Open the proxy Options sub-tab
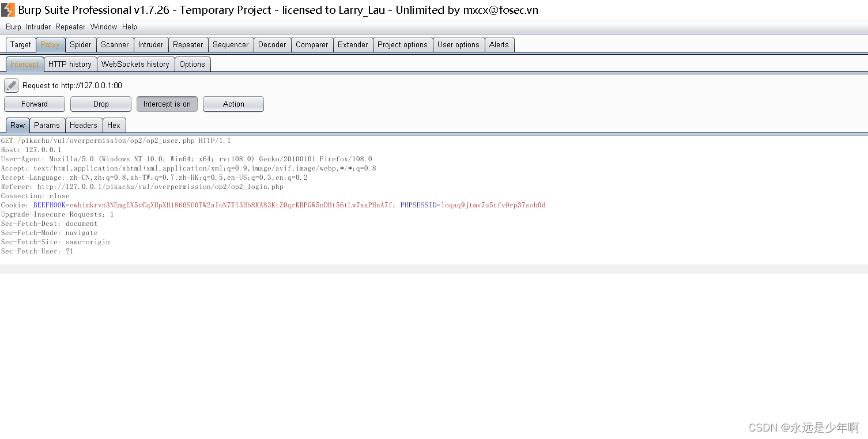 point(192,64)
